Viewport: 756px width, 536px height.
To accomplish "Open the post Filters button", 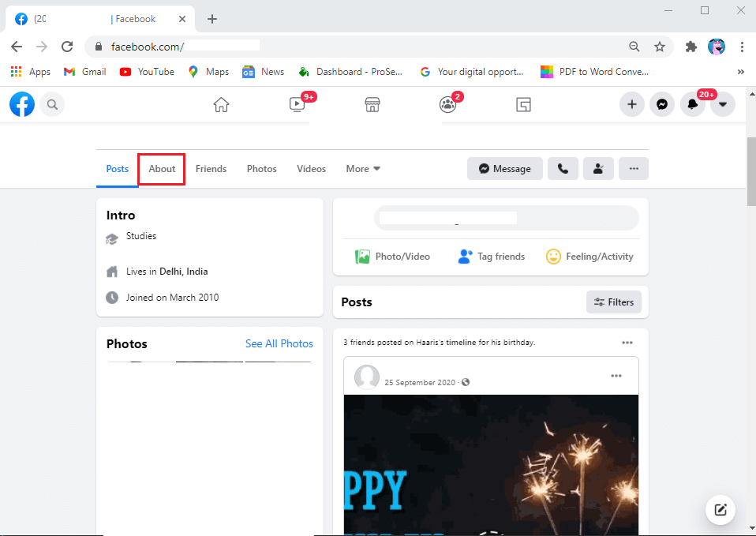I will point(613,302).
